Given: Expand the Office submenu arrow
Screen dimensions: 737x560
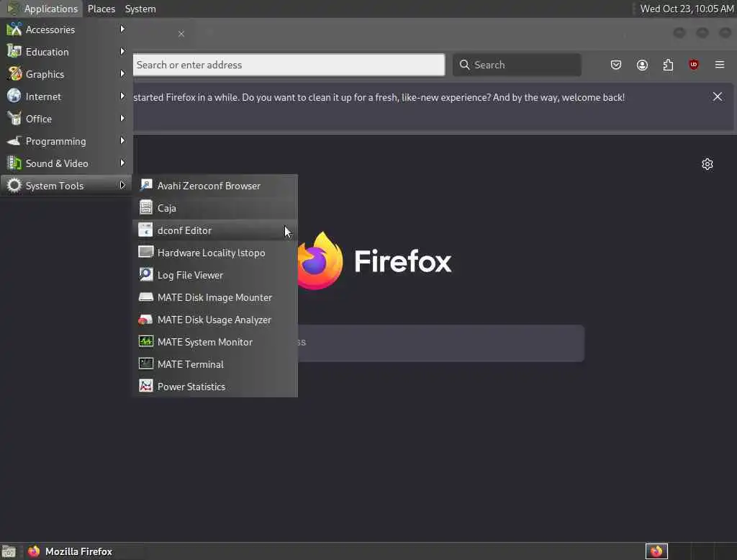Looking at the screenshot, I should click(x=122, y=119).
